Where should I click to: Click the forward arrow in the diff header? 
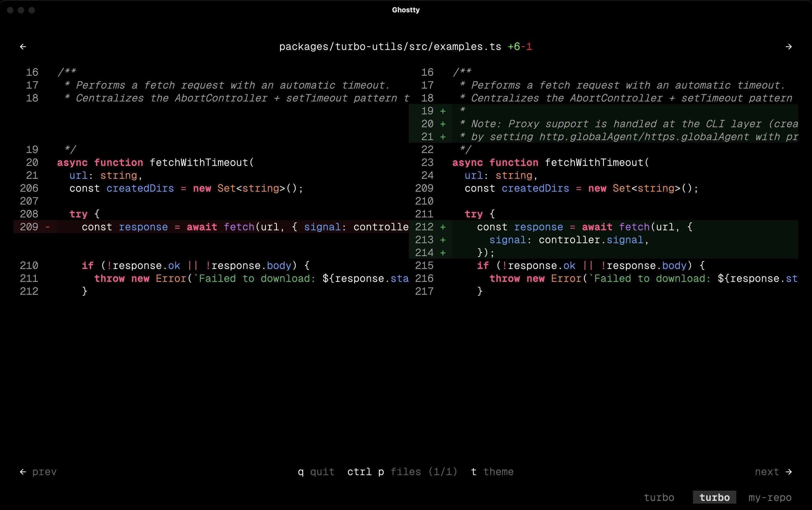[x=789, y=46]
